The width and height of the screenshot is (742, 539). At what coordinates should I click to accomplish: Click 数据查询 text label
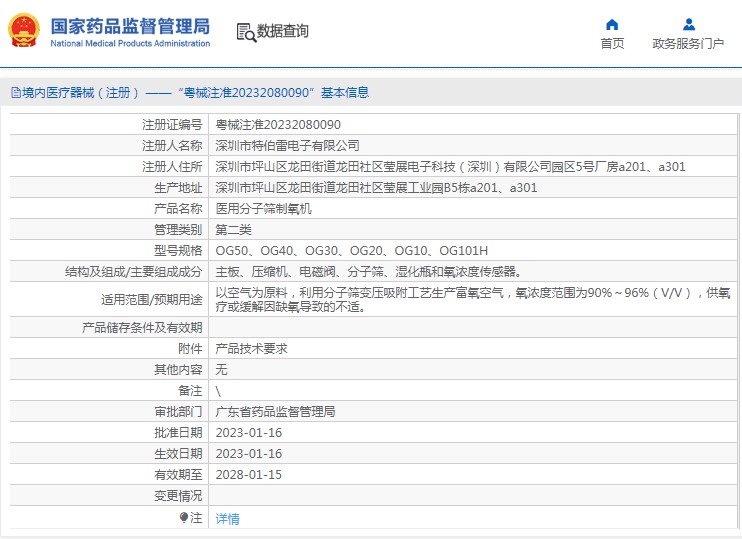click(283, 31)
